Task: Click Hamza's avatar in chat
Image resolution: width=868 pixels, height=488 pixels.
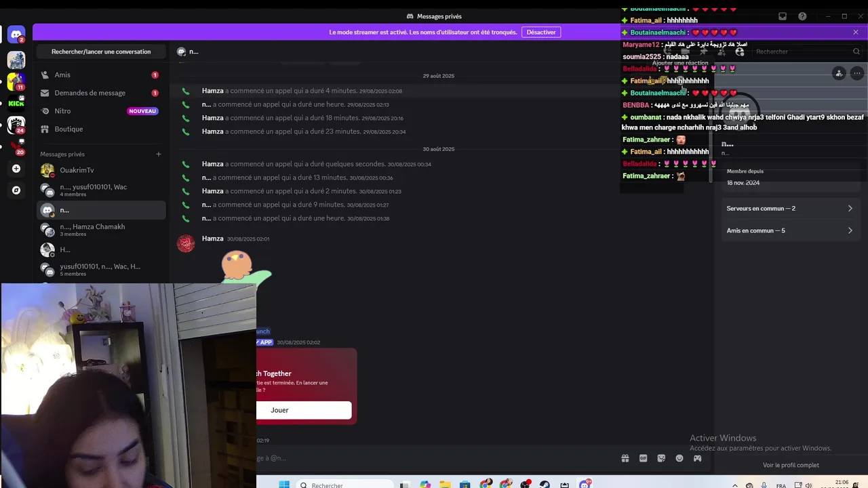Action: (186, 243)
